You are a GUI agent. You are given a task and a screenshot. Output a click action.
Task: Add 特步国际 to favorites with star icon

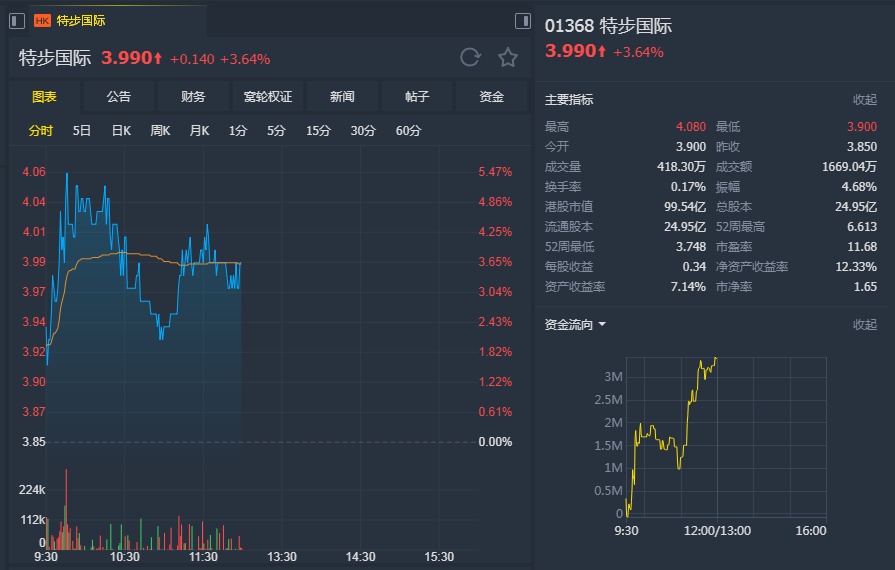pos(508,58)
